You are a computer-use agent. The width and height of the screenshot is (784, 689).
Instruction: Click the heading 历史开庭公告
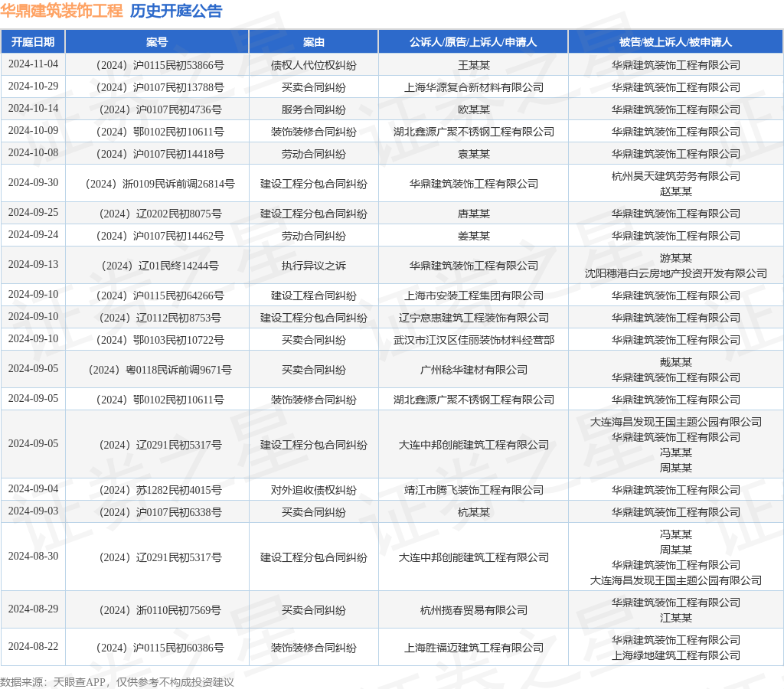point(176,11)
